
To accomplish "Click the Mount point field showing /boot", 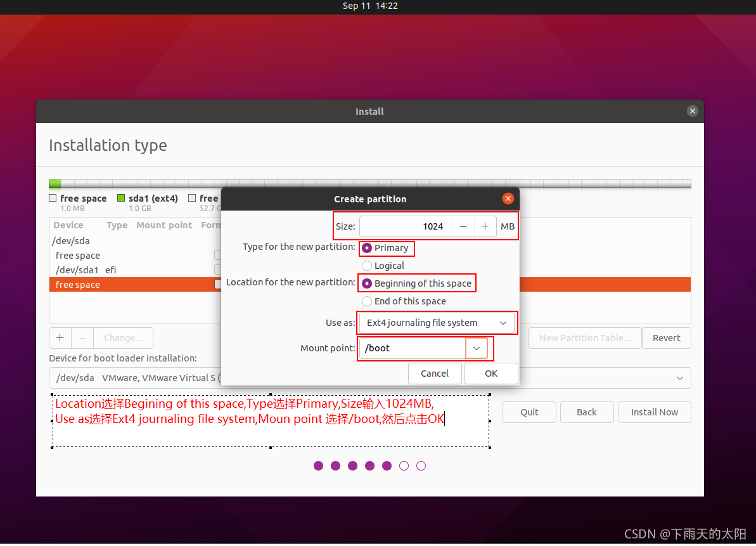I will click(413, 348).
